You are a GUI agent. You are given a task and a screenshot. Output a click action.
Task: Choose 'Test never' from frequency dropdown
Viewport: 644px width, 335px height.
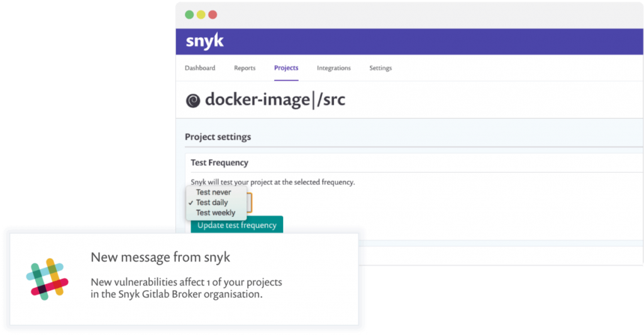(213, 192)
